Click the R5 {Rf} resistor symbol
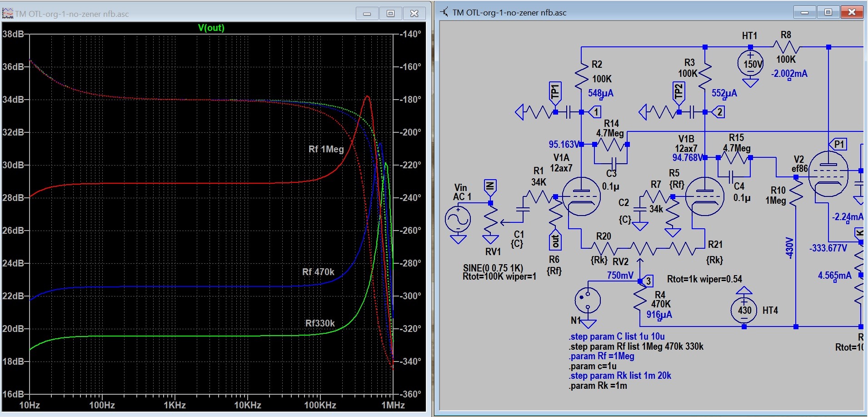 673,212
